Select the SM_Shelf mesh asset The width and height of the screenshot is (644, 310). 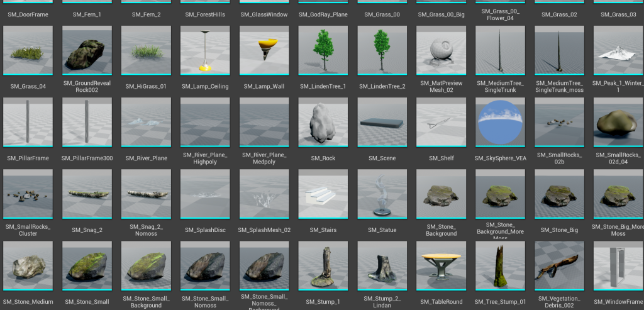[441, 122]
